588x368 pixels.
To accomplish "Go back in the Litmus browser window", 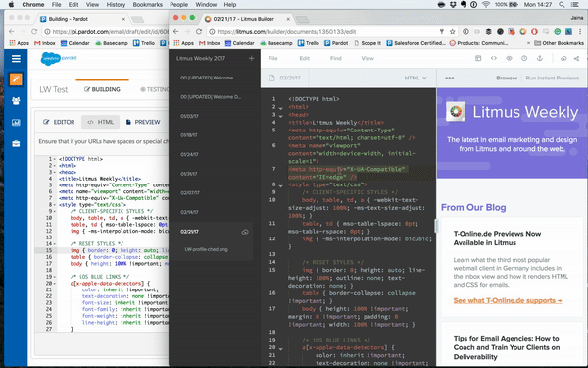I will 176,32.
